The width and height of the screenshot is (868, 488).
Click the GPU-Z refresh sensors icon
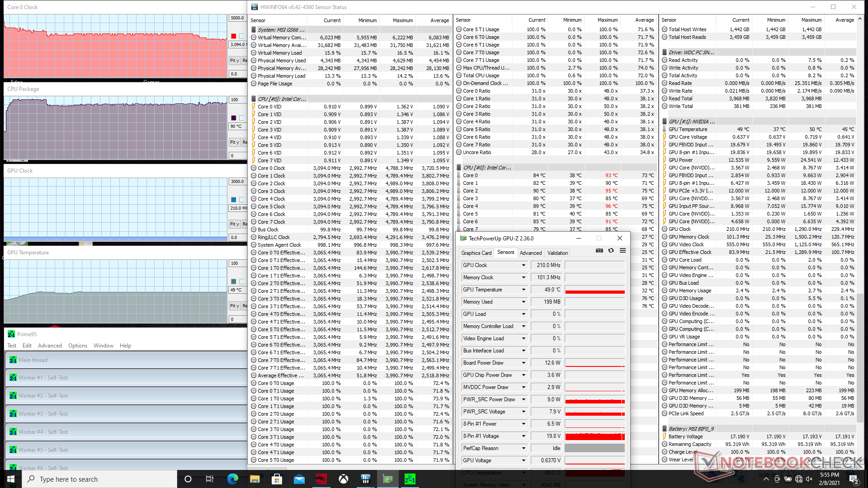[x=611, y=250]
